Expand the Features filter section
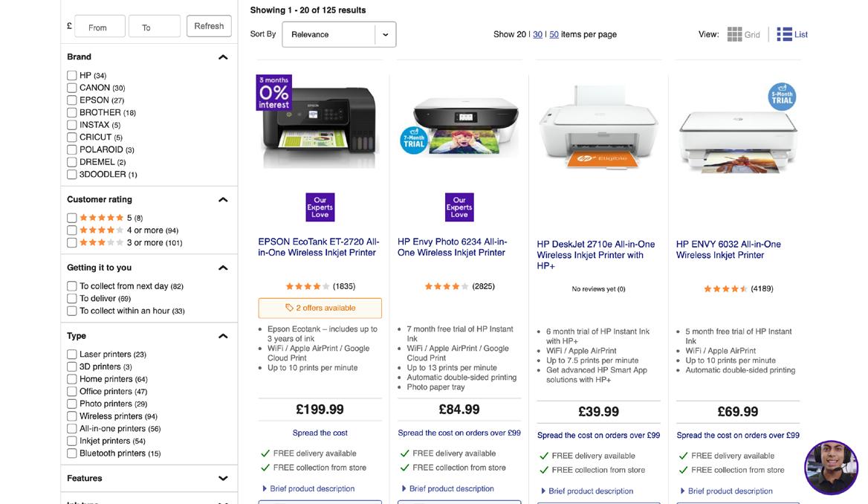The height and width of the screenshot is (504, 868). 223,479
